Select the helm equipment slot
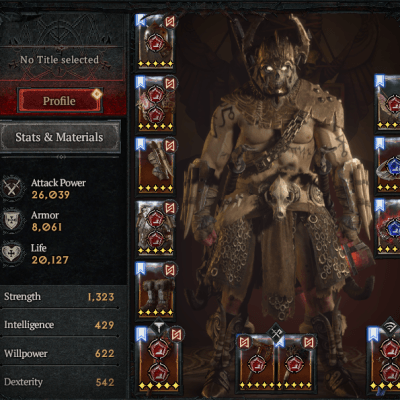The width and height of the screenshot is (400, 400). pyautogui.click(x=155, y=41)
